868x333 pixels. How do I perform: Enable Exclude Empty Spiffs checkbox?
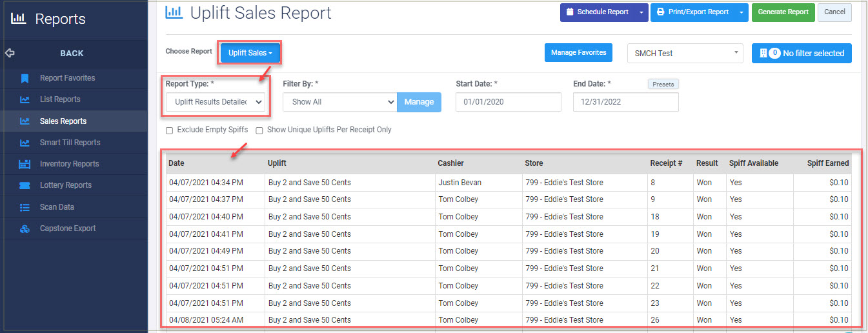click(x=169, y=130)
